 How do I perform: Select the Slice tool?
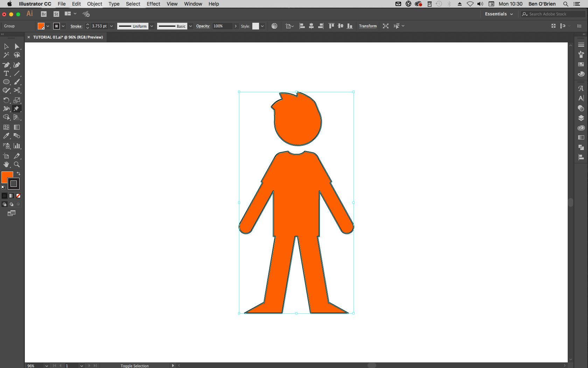(17, 156)
